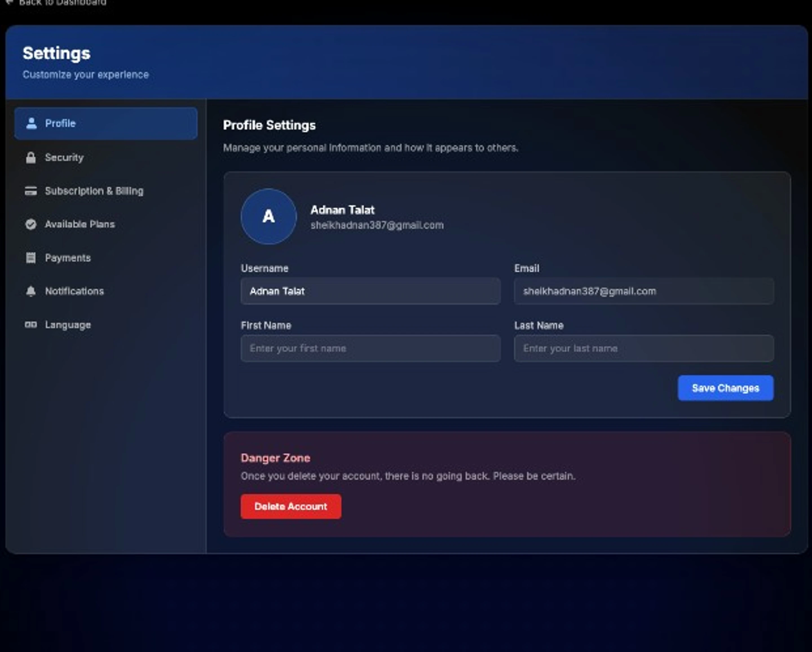Click the Email field label

(x=527, y=269)
